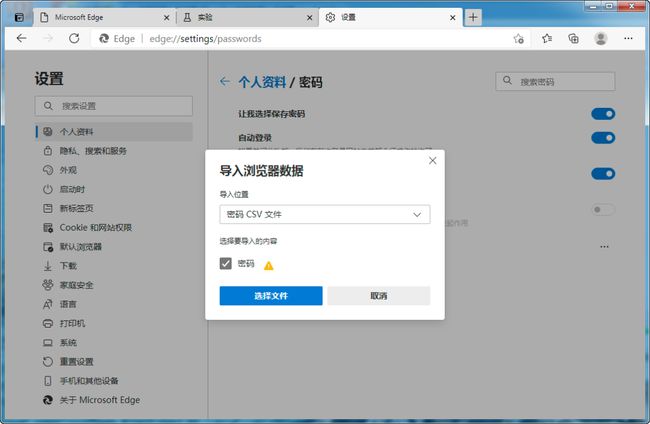650x424 pixels.
Task: Open 个人资料 in settings sidebar
Action: (114, 132)
